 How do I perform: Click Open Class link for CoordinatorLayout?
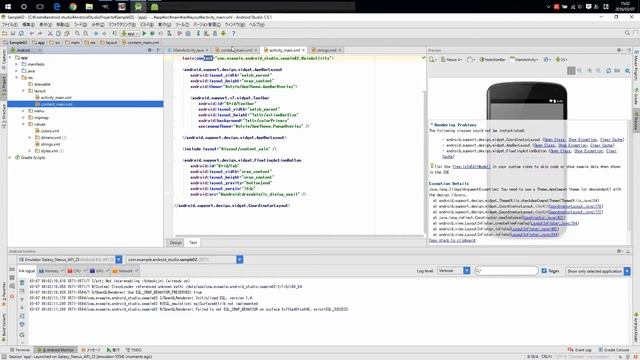(x=554, y=140)
